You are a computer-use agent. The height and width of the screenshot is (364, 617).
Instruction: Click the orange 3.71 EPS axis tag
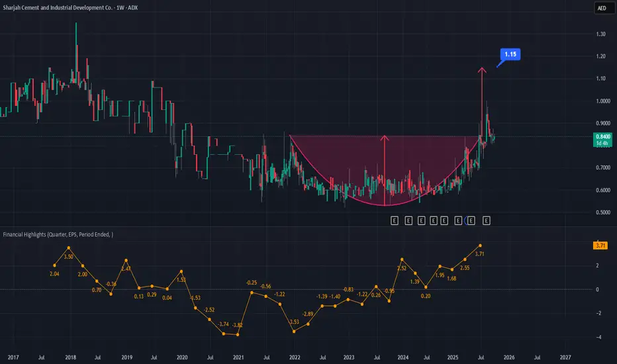pyautogui.click(x=600, y=246)
